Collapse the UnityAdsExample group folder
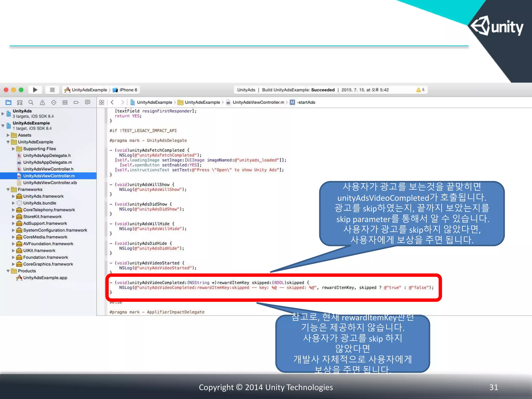Screen dimensions: 532x399 8,142
